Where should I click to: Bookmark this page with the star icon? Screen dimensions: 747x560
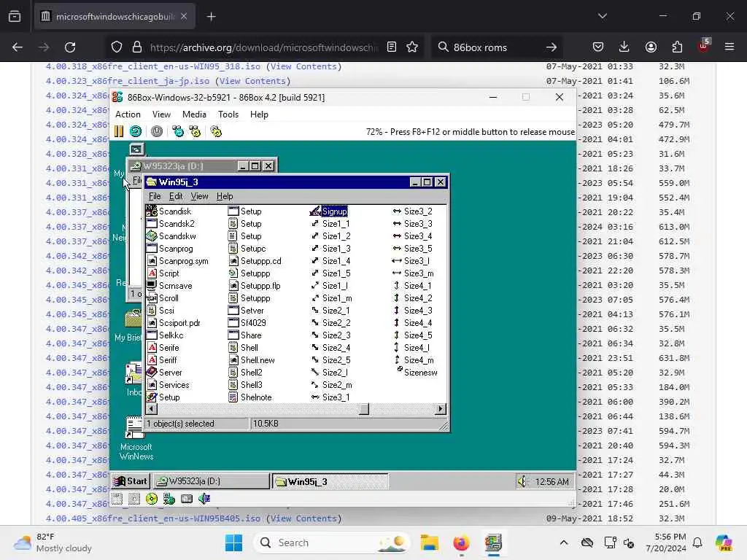[412, 47]
